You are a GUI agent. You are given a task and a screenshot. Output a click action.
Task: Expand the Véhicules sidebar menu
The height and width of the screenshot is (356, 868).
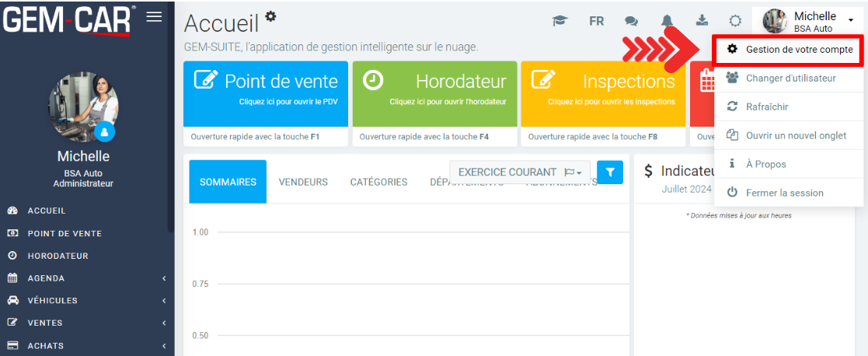coord(84,301)
